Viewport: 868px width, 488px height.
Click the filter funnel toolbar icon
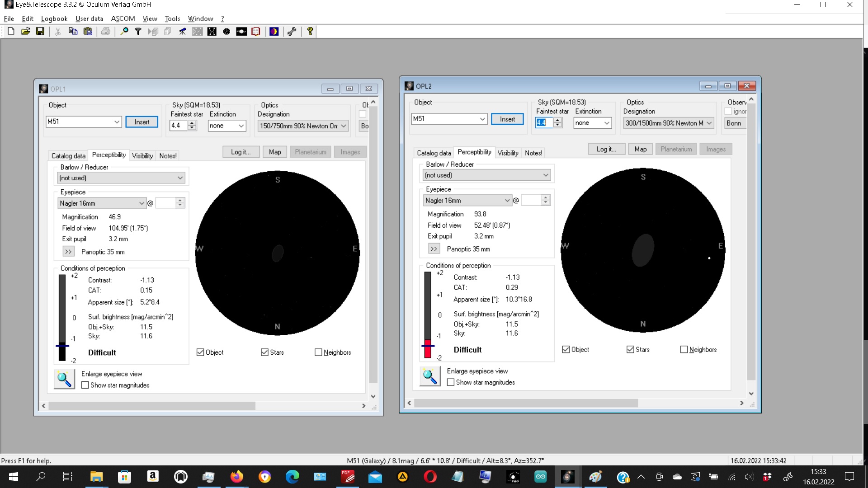pos(138,31)
